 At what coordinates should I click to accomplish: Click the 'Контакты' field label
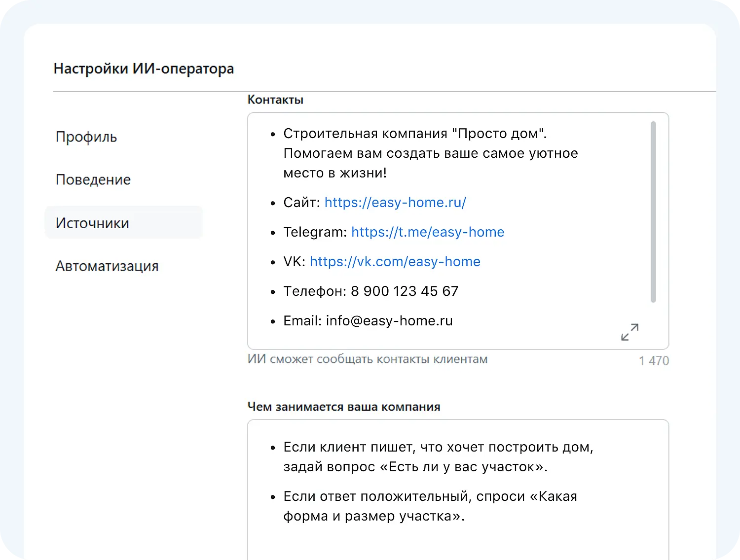point(275,100)
